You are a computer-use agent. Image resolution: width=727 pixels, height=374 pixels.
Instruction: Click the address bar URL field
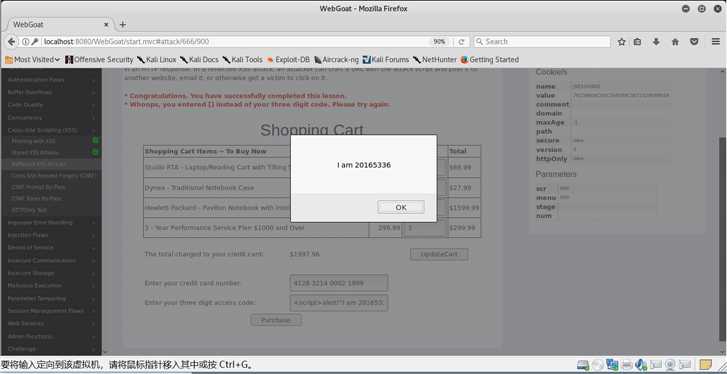[x=236, y=42]
